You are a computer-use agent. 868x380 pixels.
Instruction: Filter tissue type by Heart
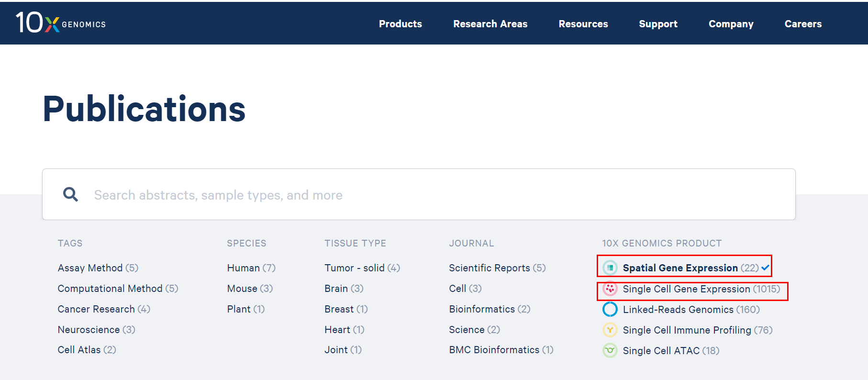[345, 330]
